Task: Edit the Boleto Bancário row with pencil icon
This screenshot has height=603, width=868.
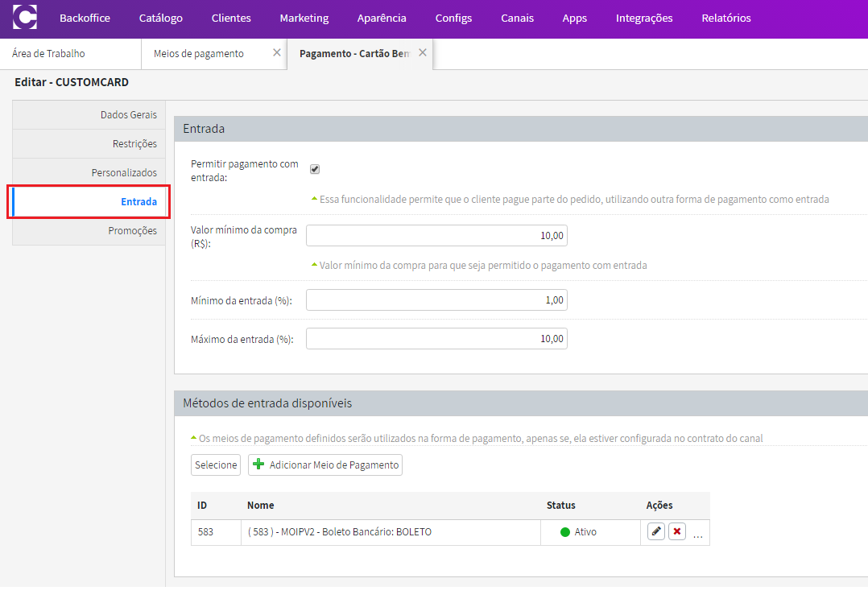Action: coord(656,531)
